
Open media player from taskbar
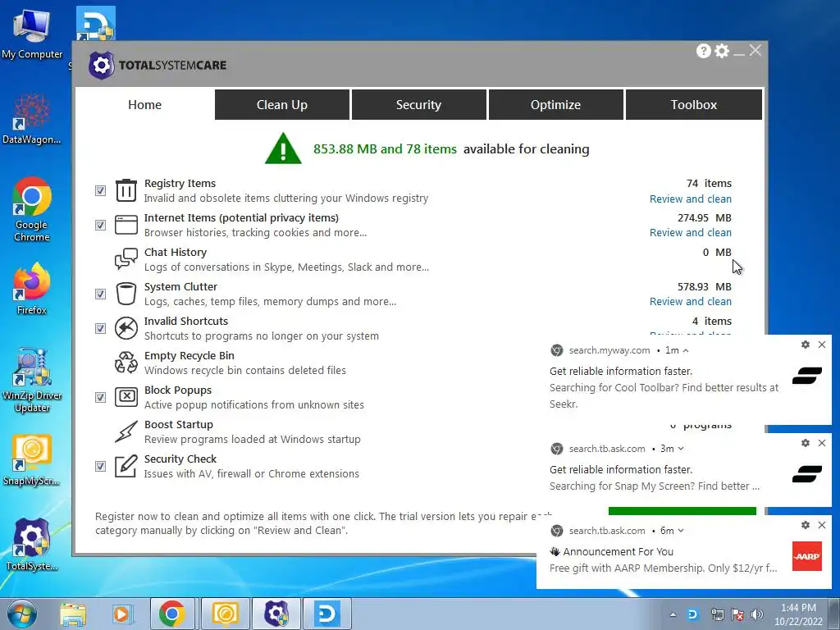[x=122, y=614]
